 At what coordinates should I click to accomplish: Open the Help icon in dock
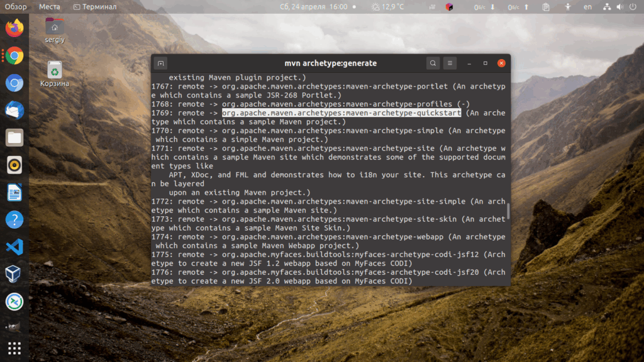point(14,219)
